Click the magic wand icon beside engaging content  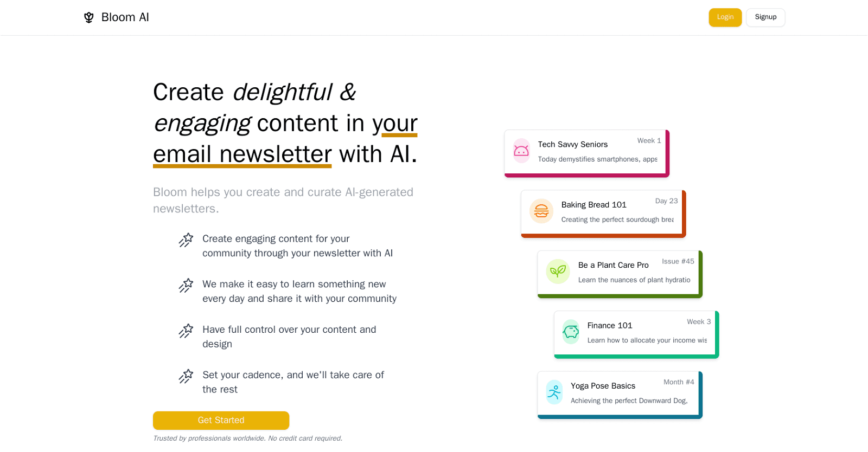pos(186,240)
